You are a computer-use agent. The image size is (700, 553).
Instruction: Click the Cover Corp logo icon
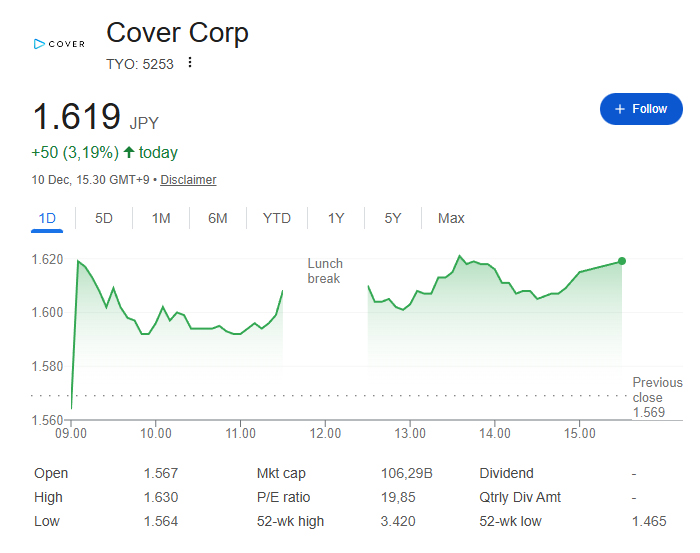coord(59,44)
